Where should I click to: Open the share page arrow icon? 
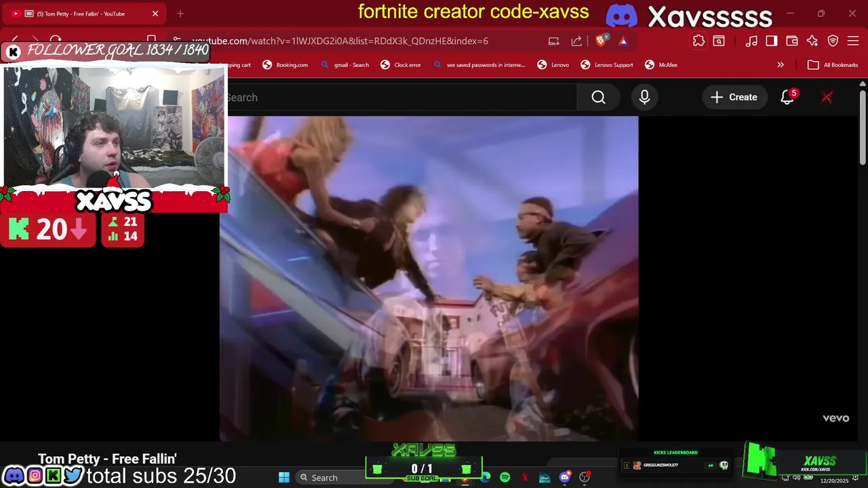tap(576, 41)
